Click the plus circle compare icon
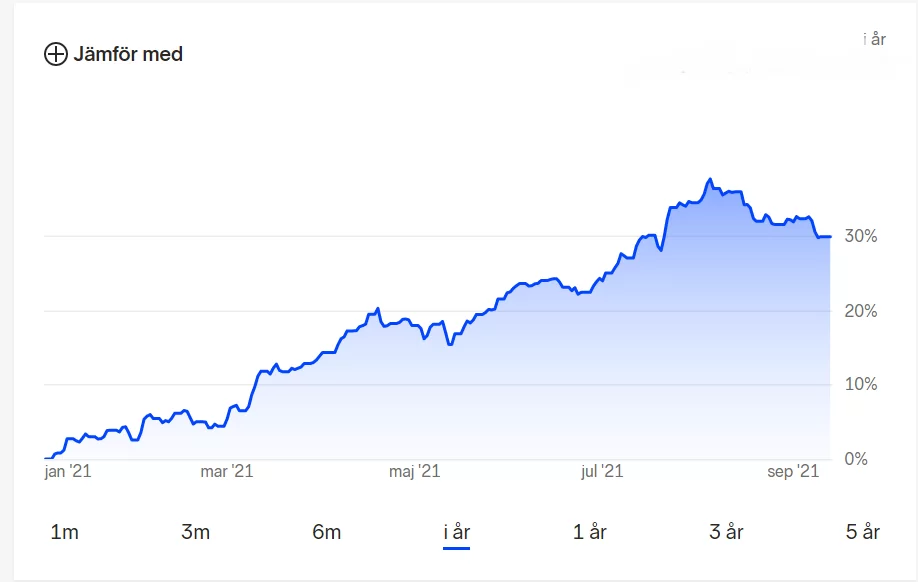The height and width of the screenshot is (582, 918). point(56,54)
